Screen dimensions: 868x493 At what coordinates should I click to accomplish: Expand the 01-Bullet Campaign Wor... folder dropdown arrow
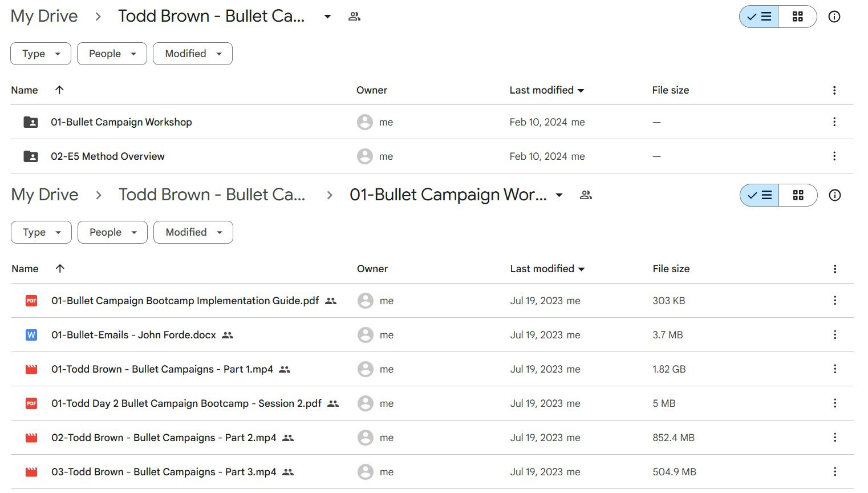[559, 195]
